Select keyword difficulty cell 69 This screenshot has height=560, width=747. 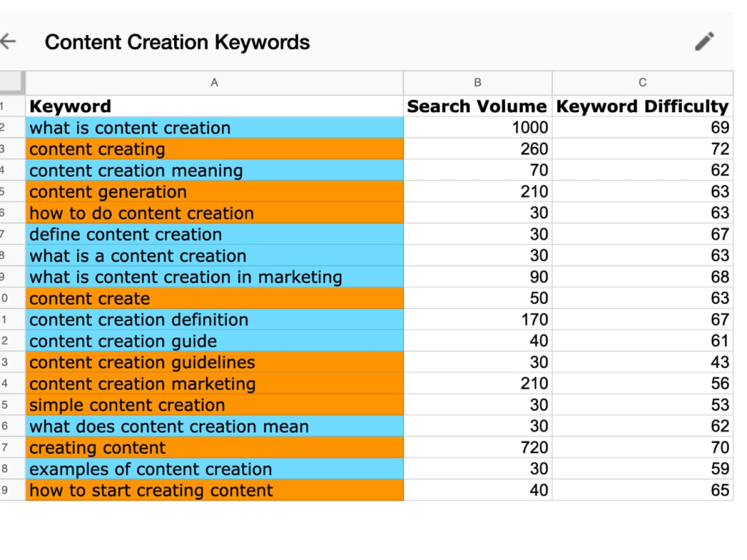coord(642,128)
